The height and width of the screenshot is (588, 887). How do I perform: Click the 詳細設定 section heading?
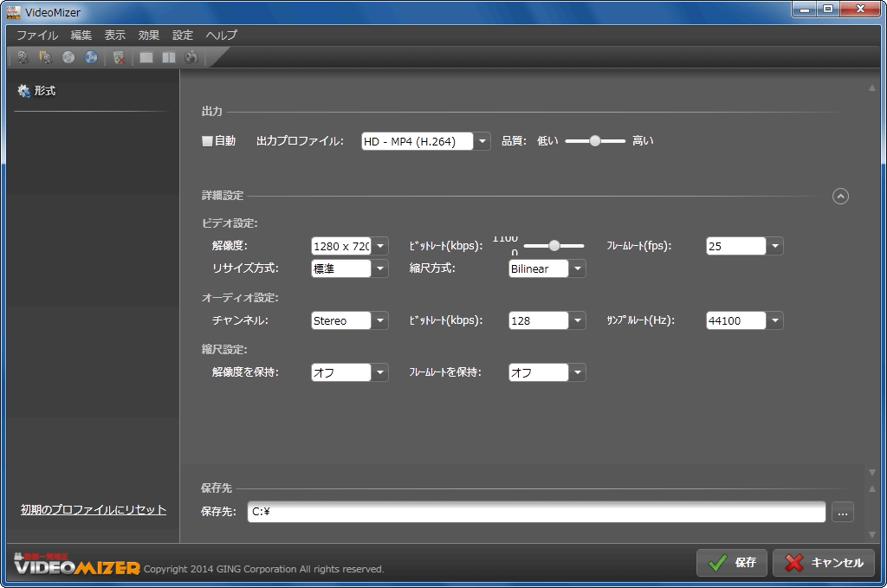[223, 196]
